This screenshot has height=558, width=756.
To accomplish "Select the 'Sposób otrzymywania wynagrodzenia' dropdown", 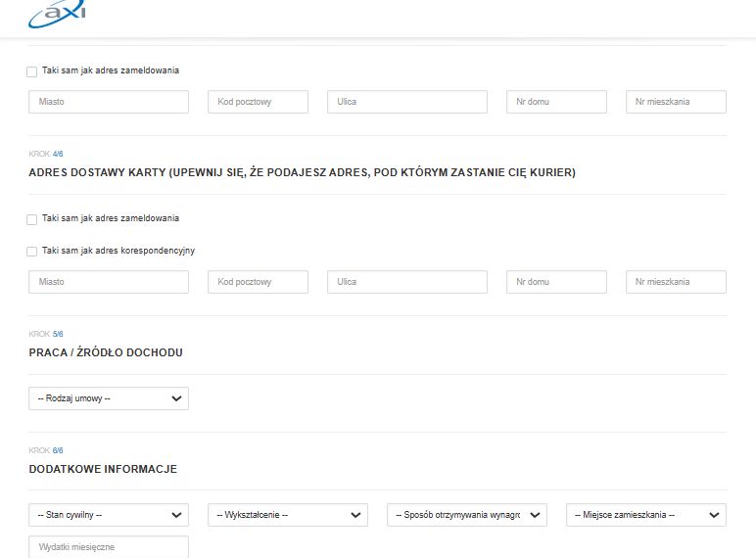I will pyautogui.click(x=466, y=515).
